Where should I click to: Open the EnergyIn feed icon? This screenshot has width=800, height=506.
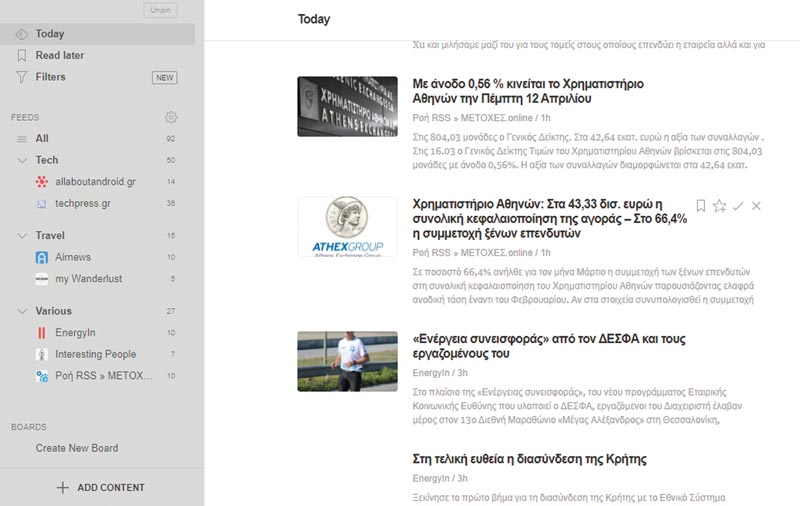coord(42,333)
